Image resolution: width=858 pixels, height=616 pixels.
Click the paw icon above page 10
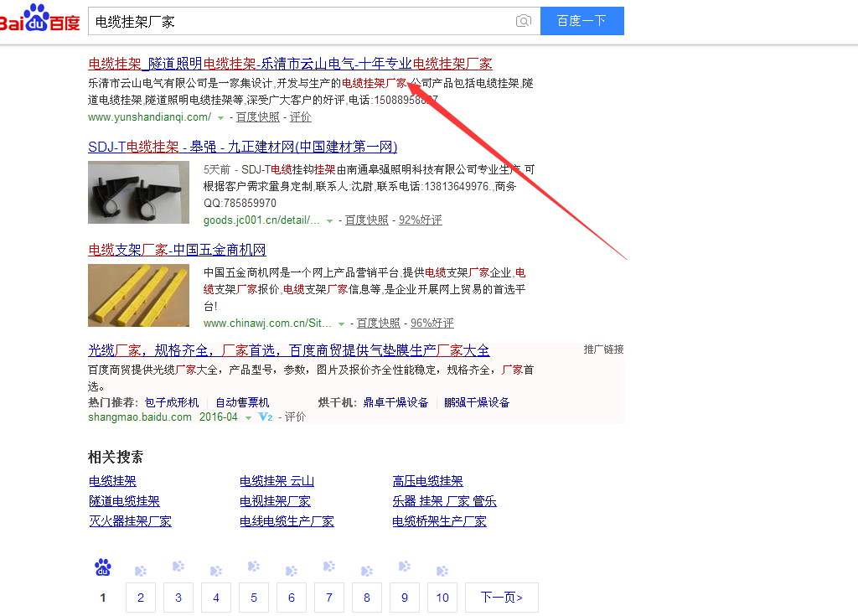[442, 571]
